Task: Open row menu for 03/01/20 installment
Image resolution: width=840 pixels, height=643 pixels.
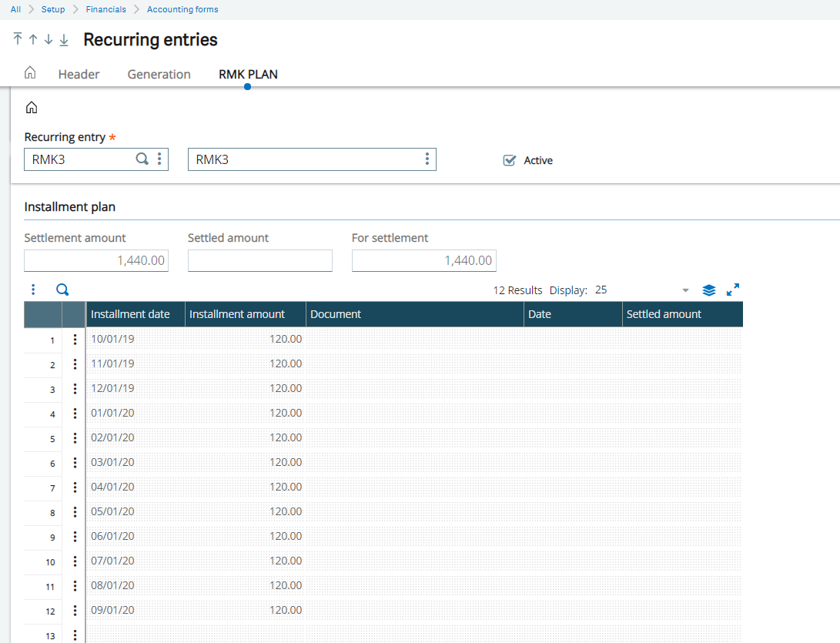Action: (x=75, y=463)
